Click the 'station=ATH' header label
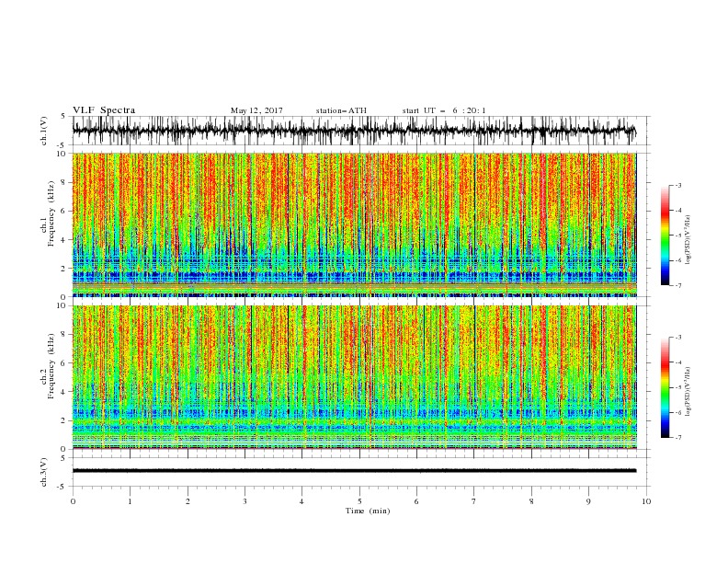The height and width of the screenshot is (563, 728). (x=341, y=110)
